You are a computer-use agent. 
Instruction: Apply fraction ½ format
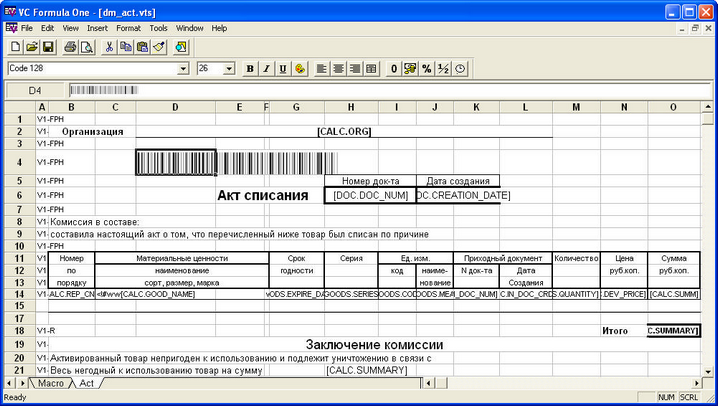(443, 69)
